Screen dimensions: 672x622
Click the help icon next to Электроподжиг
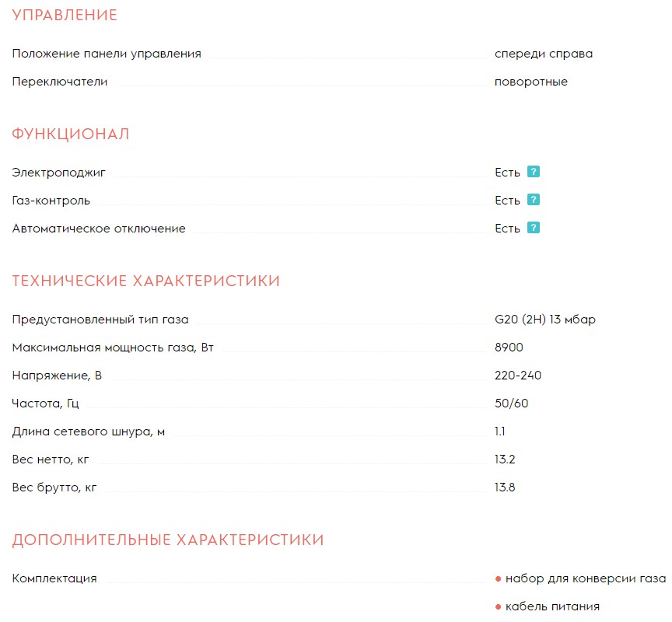pyautogui.click(x=533, y=172)
